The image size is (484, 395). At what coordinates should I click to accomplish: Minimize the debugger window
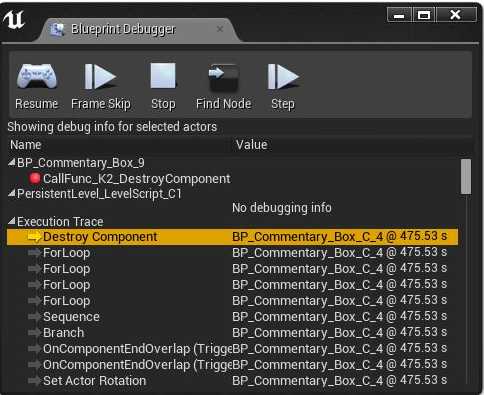[x=399, y=15]
